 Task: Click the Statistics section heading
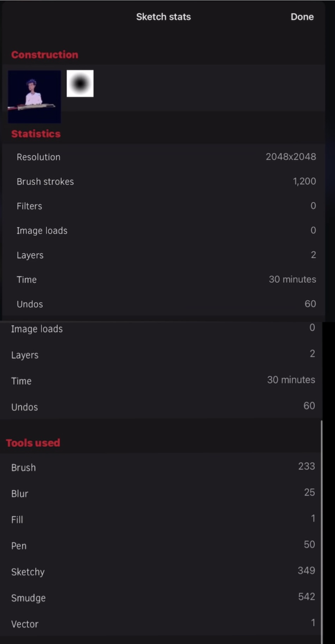[36, 134]
